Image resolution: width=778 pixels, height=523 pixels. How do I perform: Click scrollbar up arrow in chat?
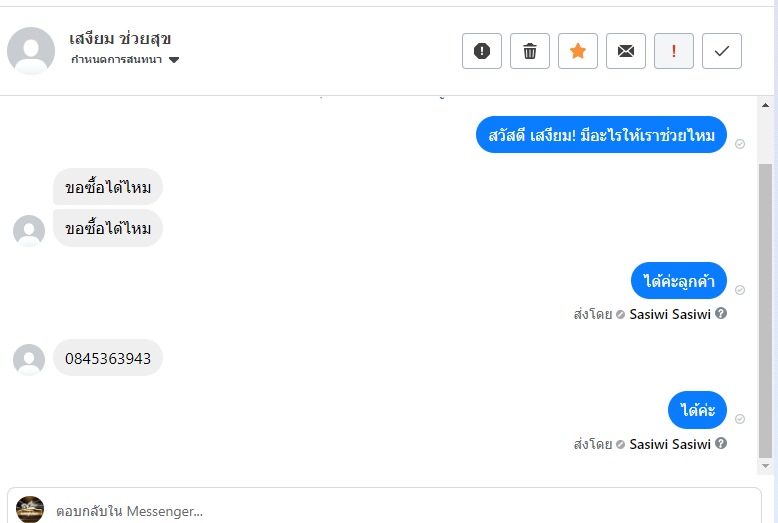click(x=765, y=105)
